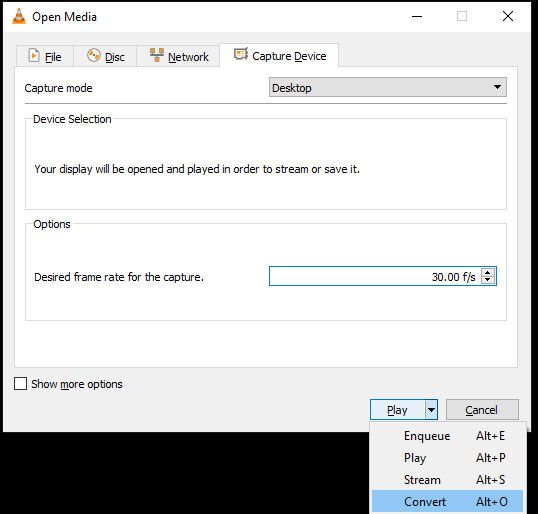Image resolution: width=538 pixels, height=514 pixels.
Task: Click the Cancel button
Action: 482,410
